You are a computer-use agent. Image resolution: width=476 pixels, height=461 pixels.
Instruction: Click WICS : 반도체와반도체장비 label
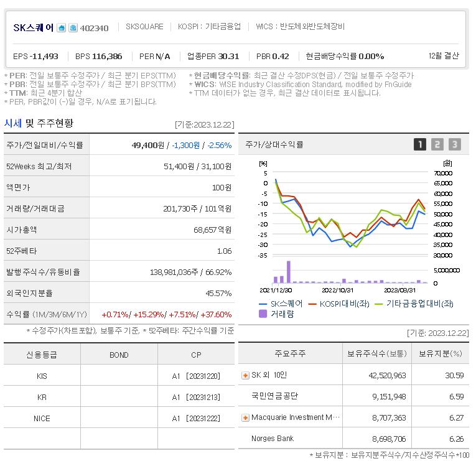coord(301,27)
